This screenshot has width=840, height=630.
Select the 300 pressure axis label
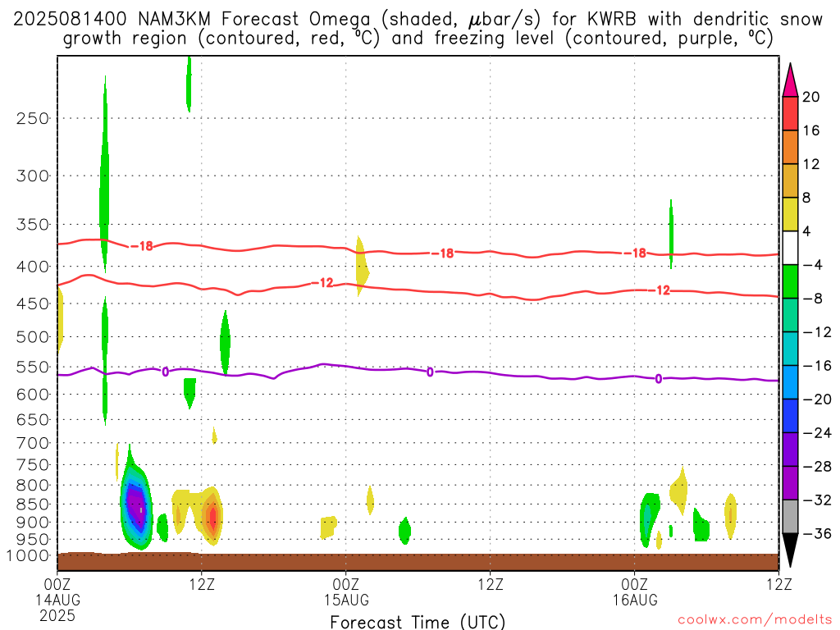click(x=33, y=176)
